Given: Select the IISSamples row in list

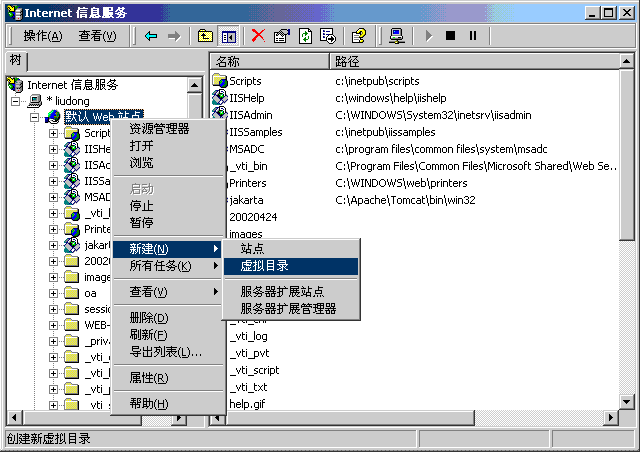Looking at the screenshot, I should [x=256, y=132].
